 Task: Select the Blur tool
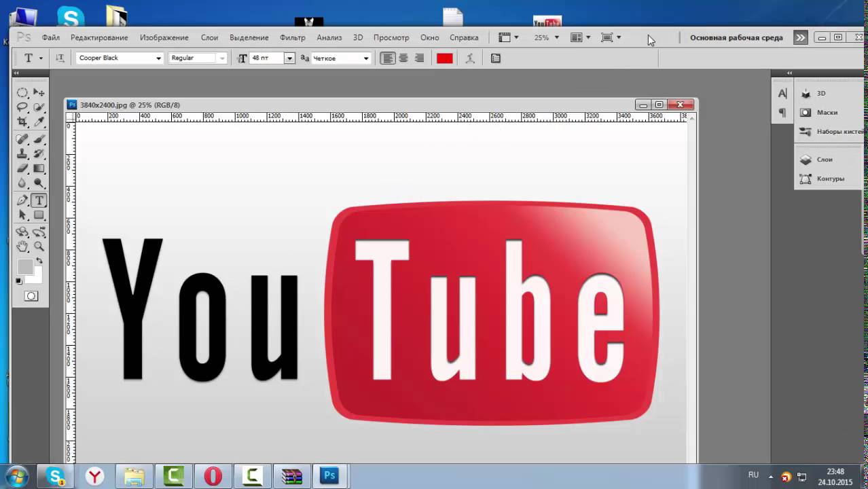coord(22,183)
